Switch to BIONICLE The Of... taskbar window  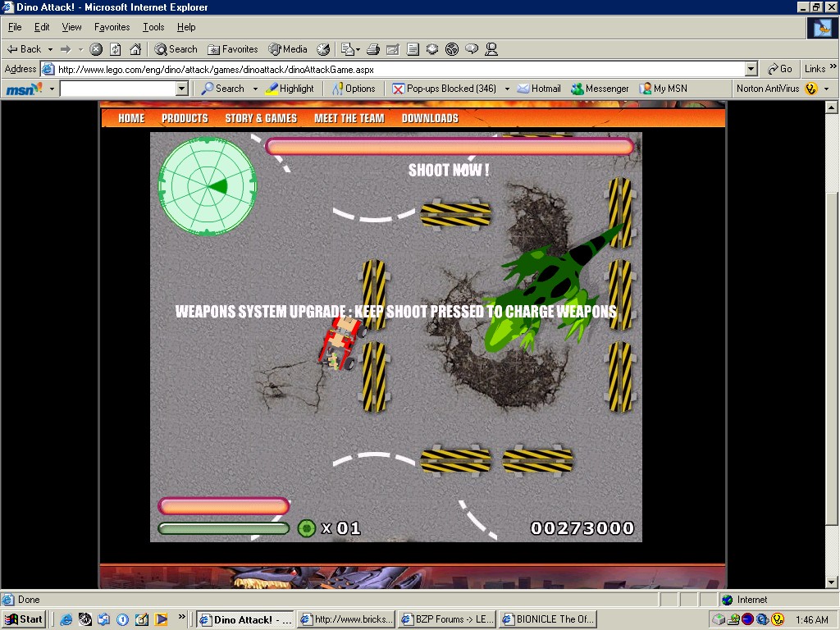pos(549,619)
